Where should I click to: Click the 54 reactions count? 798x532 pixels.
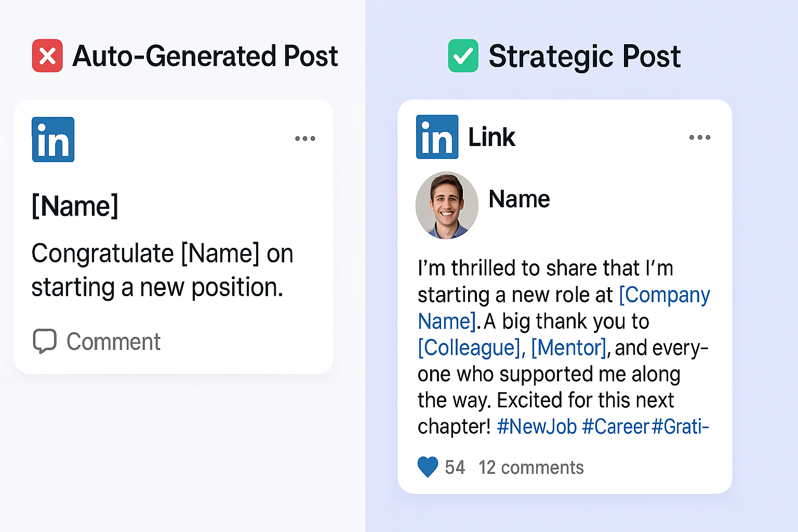(455, 468)
